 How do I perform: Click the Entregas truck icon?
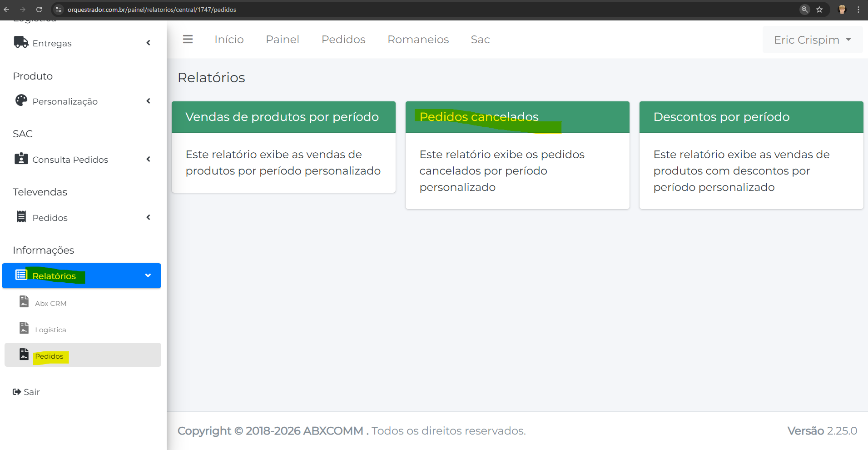[x=21, y=42]
